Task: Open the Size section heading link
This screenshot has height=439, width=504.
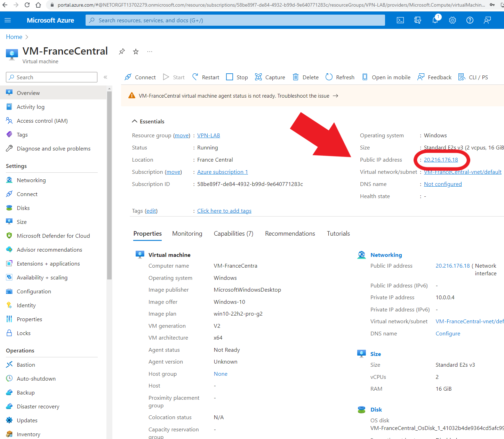Action: (x=376, y=354)
